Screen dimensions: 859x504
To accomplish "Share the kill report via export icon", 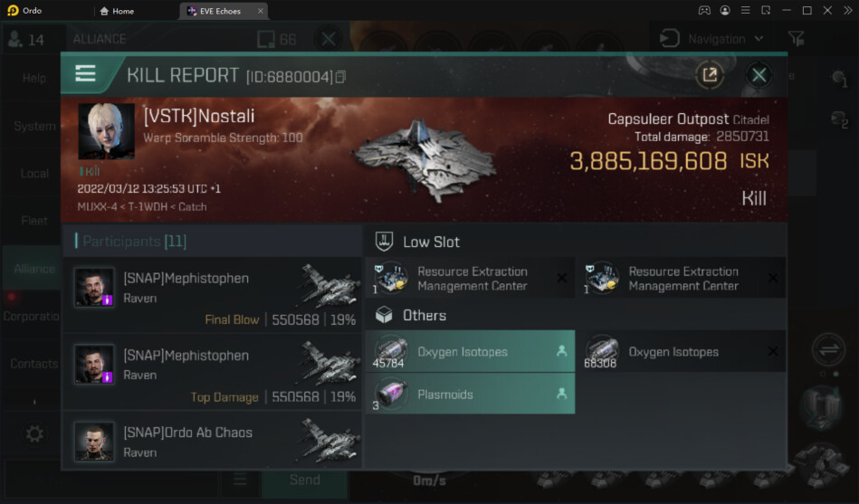I will (x=710, y=74).
